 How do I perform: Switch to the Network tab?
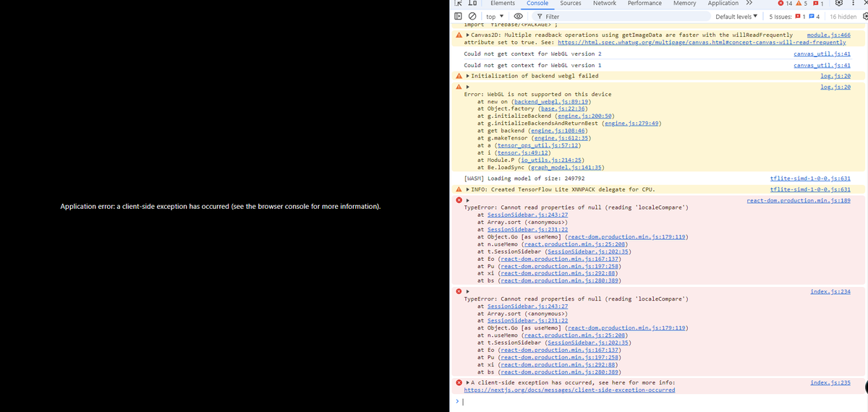pos(604,4)
